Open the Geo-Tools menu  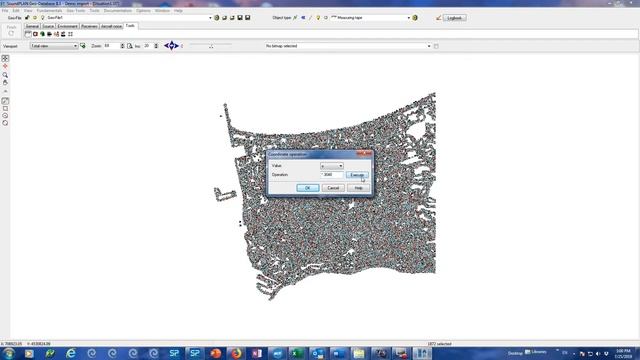76,11
